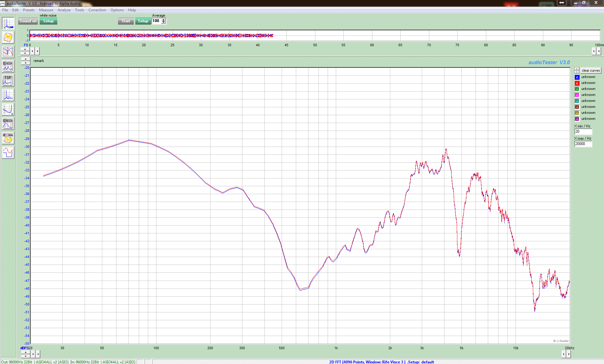Open the Measure menu
This screenshot has width=604, height=364.
(46, 10)
